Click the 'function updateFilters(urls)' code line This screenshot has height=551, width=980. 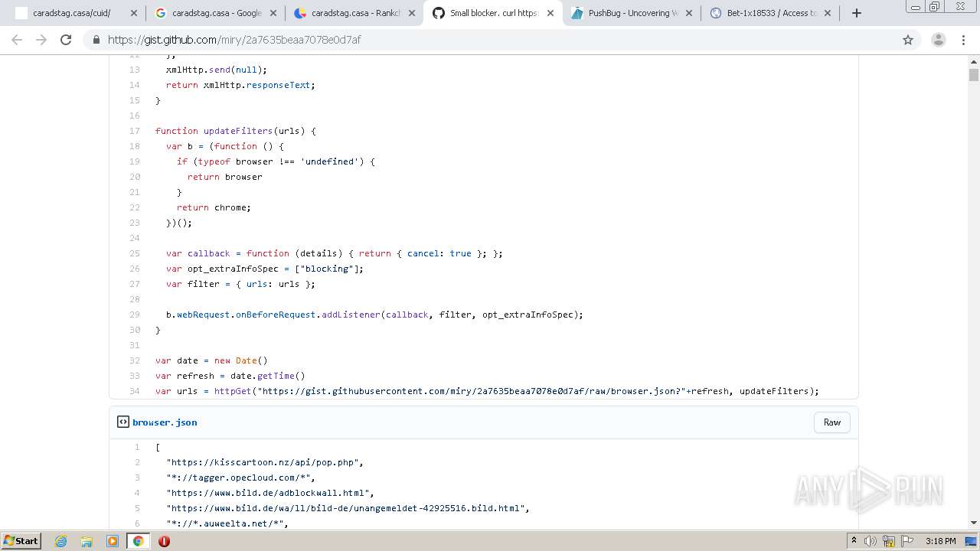click(236, 131)
